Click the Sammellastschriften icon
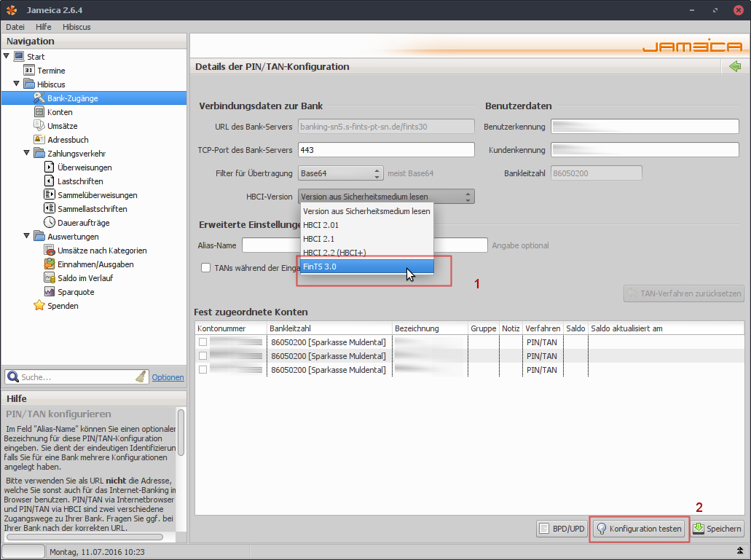 pos(49,209)
